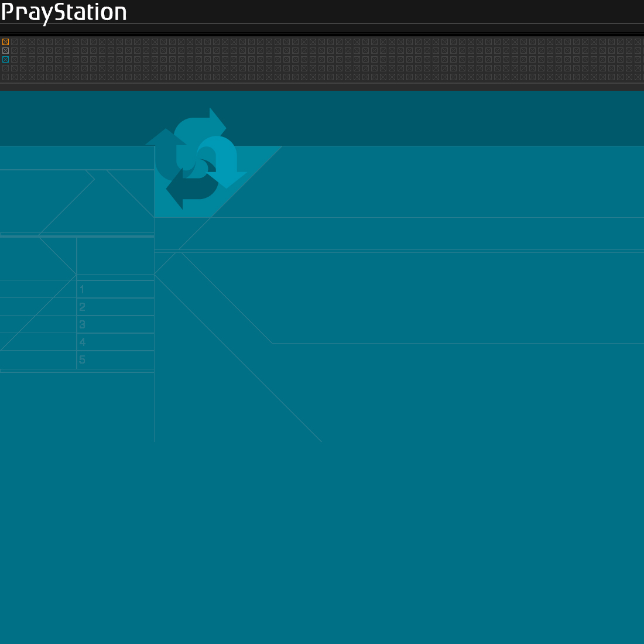The image size is (644, 644).
Task: Select the orange highlighted grid box
Action: (5, 42)
